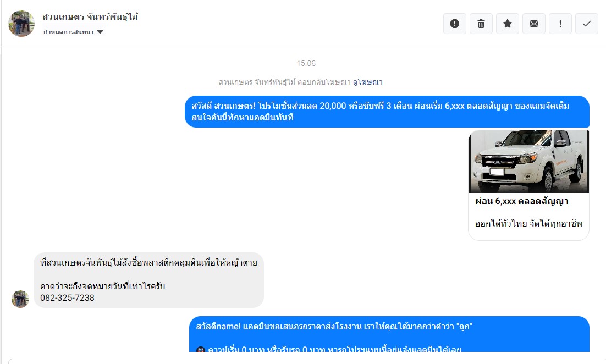Select the received message about พลาสติกคลุมดิน
The width and height of the screenshot is (606, 364).
pos(149,280)
